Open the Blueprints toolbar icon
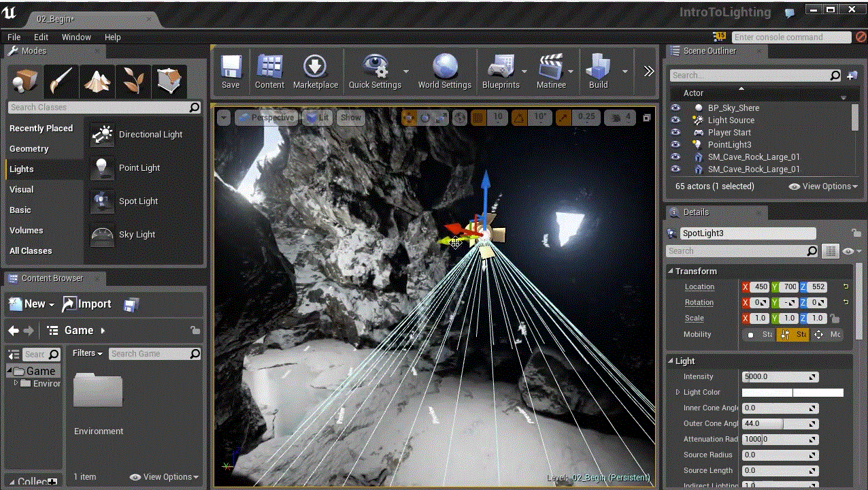Image resolution: width=868 pixels, height=490 pixels. [501, 71]
